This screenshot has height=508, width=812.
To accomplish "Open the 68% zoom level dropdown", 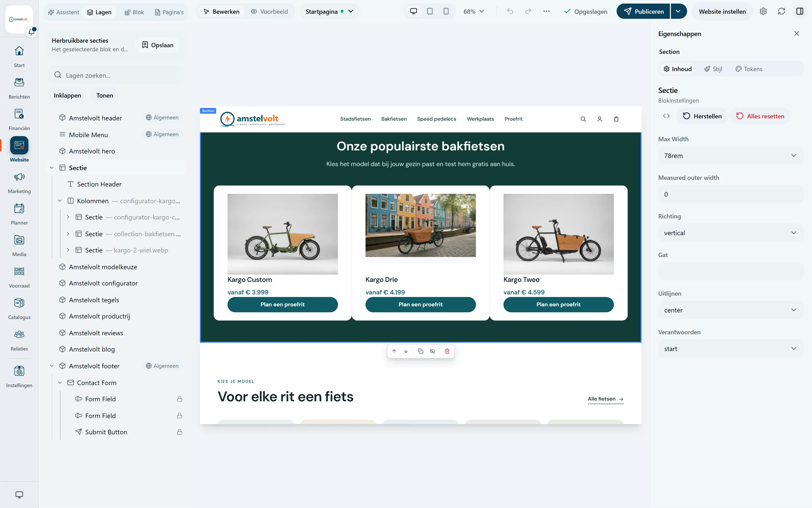I will pos(474,11).
